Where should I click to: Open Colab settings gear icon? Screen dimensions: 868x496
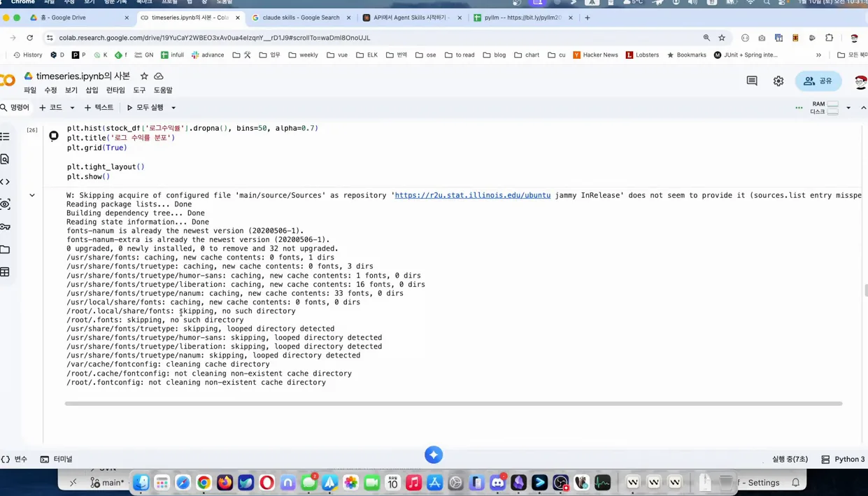click(x=778, y=81)
